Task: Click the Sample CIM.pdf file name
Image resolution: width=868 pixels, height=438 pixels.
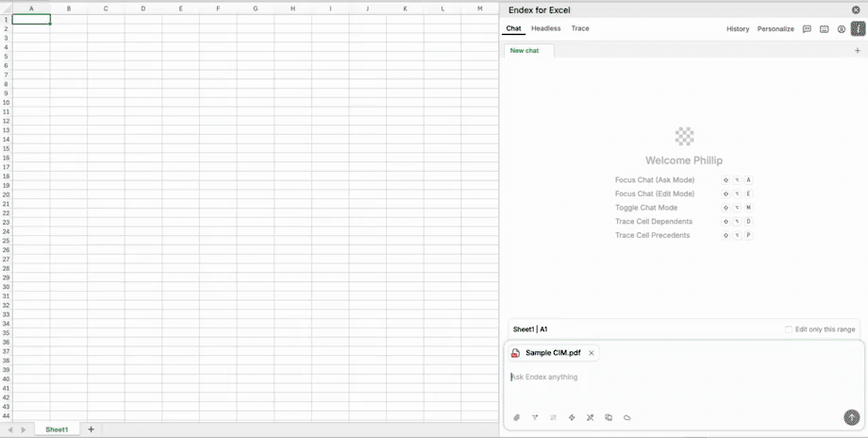Action: point(553,353)
